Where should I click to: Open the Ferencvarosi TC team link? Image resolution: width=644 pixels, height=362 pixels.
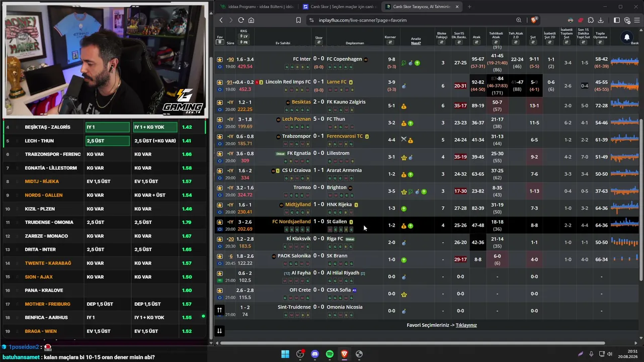coord(345,136)
